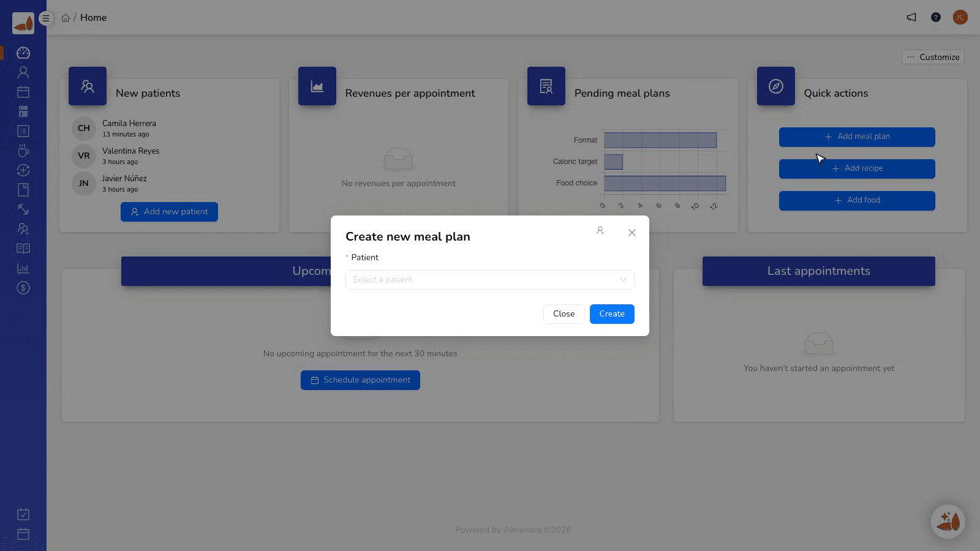980x551 pixels.
Task: Click the Add new patient button
Action: [x=169, y=212]
